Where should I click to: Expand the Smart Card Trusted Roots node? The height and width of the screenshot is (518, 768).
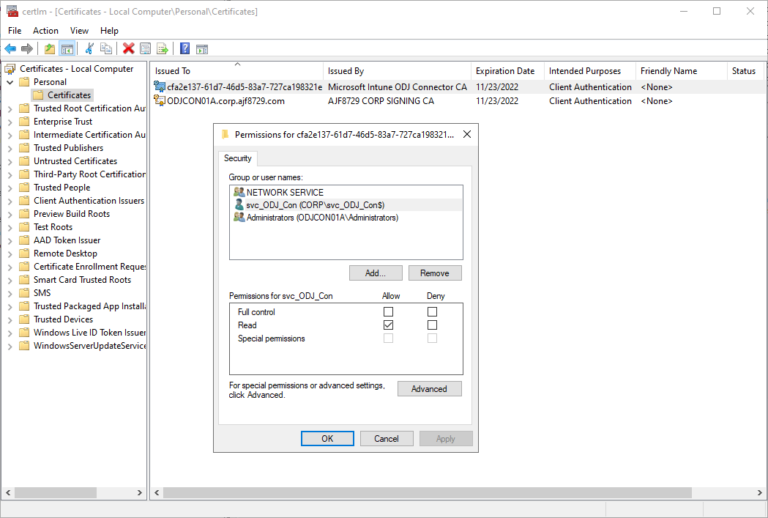[x=10, y=280]
